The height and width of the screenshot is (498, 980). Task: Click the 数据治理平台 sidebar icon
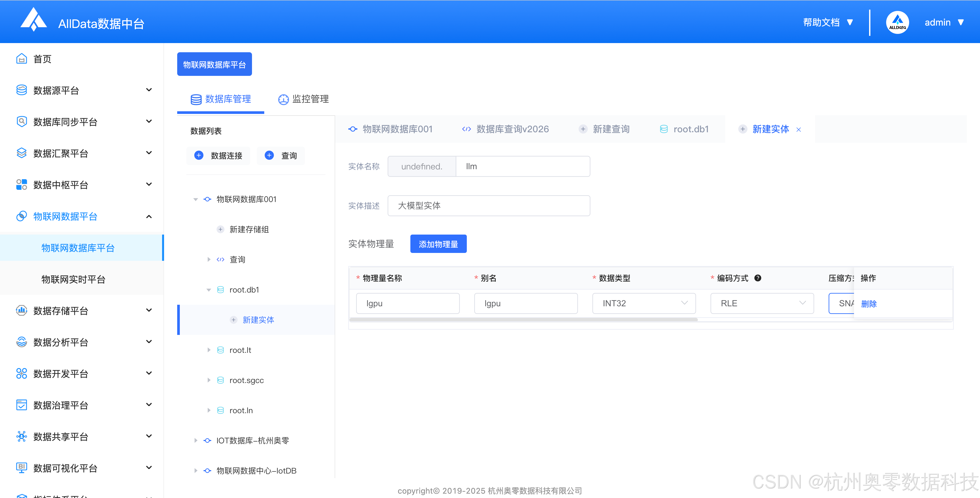[21, 405]
